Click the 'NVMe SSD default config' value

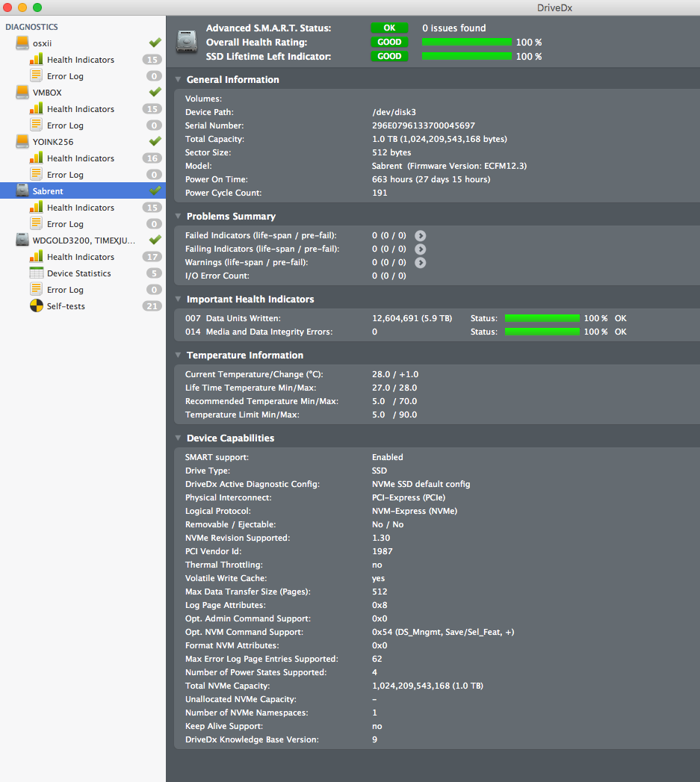421,484
